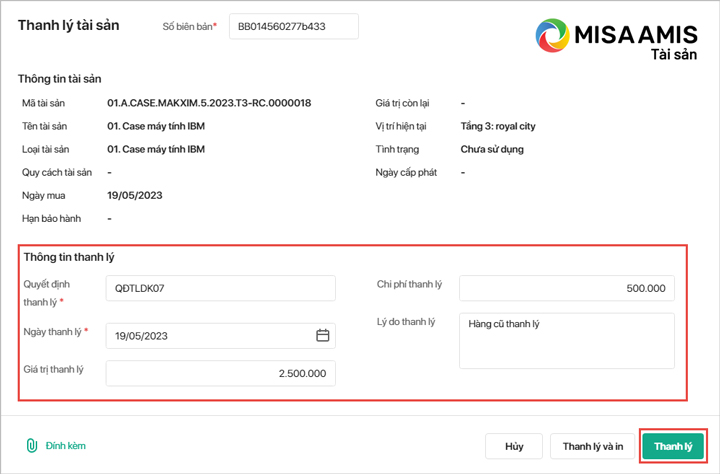Click the Hạn bảo hành label
720x474 pixels.
[x=51, y=219]
